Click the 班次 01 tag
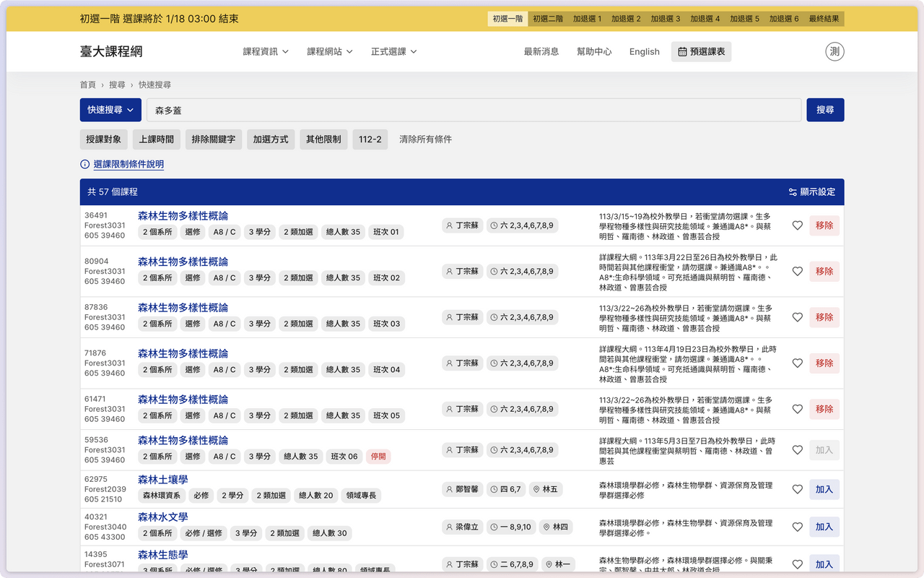The width and height of the screenshot is (924, 578). tap(386, 232)
